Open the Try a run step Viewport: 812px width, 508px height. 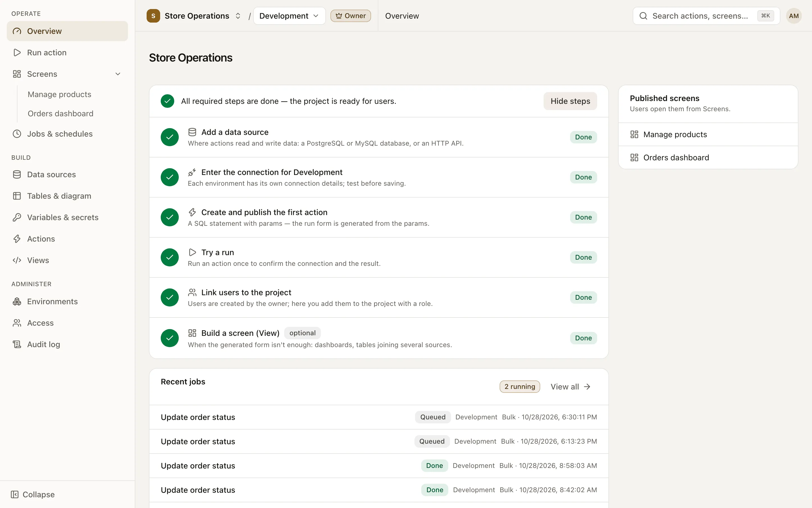click(379, 257)
